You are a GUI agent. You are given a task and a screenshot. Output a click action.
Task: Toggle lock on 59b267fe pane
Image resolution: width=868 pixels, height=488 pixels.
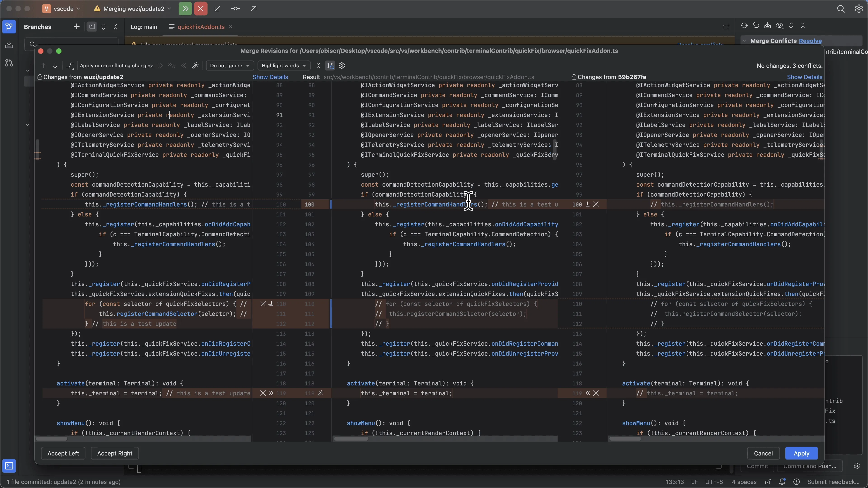[574, 77]
